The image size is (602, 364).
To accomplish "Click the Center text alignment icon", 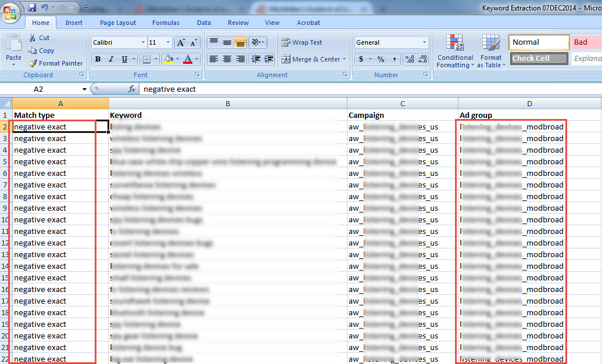I will click(x=227, y=59).
